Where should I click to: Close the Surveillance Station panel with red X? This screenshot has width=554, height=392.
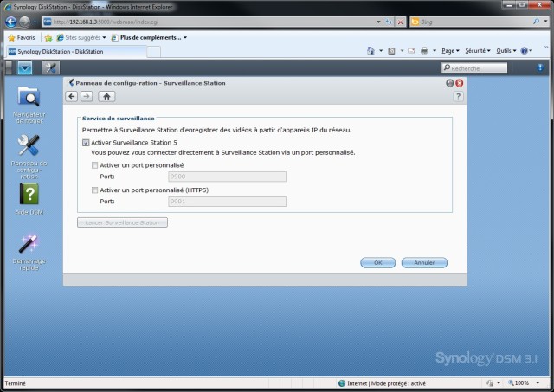click(x=459, y=83)
